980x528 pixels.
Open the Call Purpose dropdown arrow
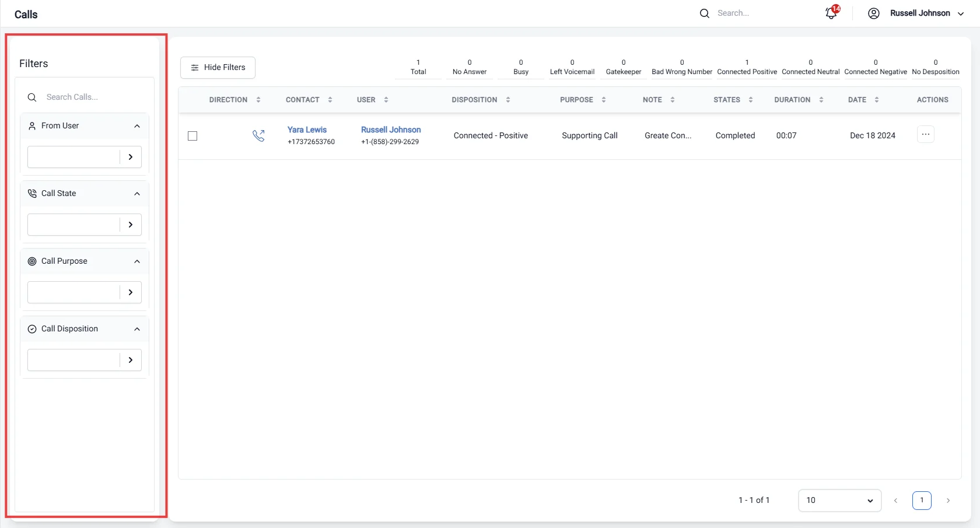(x=131, y=292)
